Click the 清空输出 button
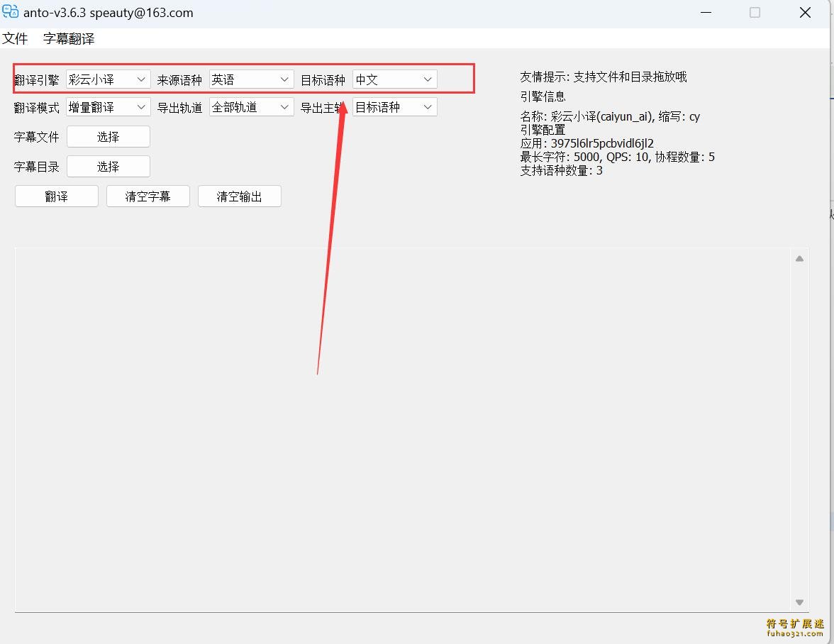 (239, 196)
